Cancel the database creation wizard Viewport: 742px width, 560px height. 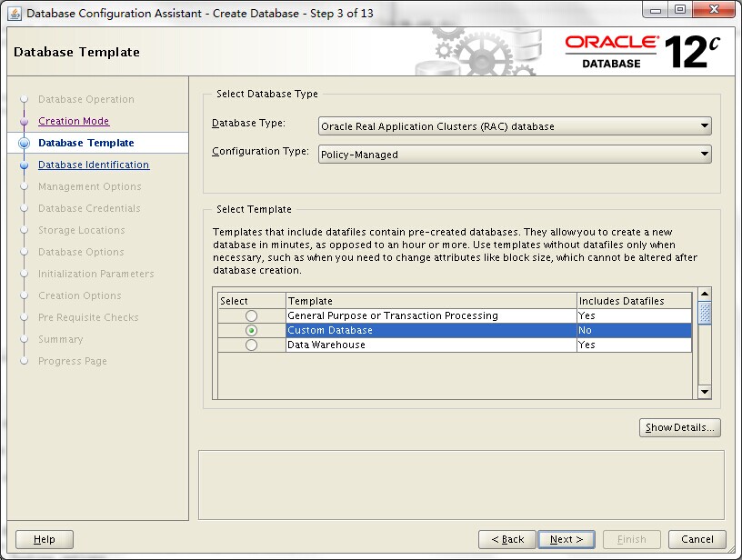697,539
